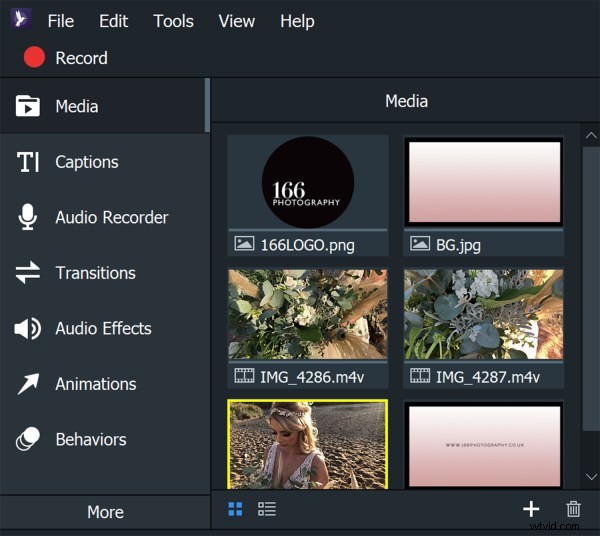
Task: Click the BG.jpg file name
Action: (x=458, y=245)
